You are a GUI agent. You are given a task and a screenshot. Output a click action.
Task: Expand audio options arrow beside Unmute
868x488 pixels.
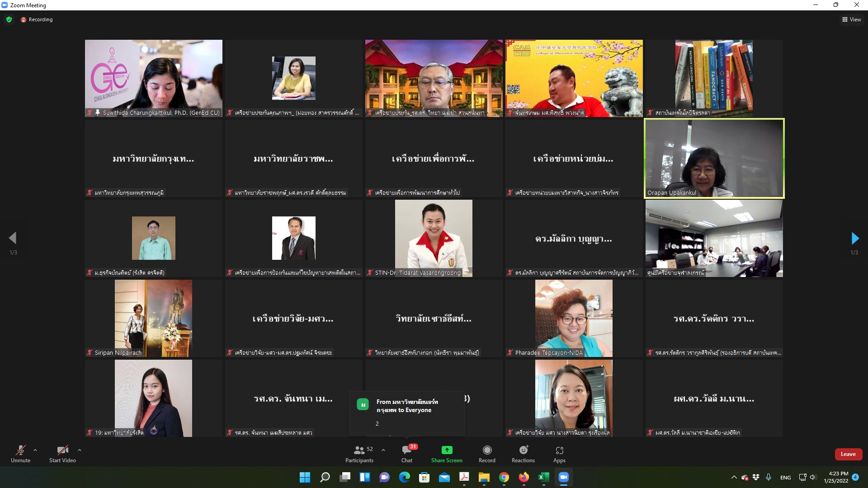(x=35, y=450)
